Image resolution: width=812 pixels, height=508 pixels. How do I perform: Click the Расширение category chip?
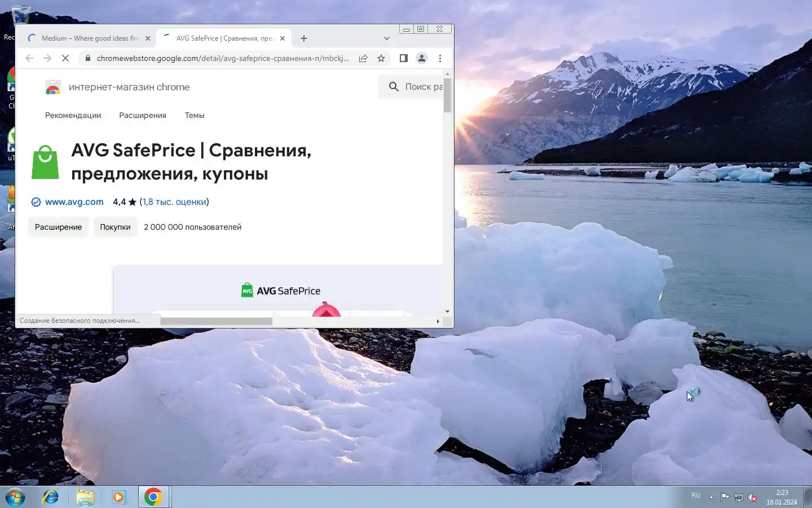click(x=59, y=227)
